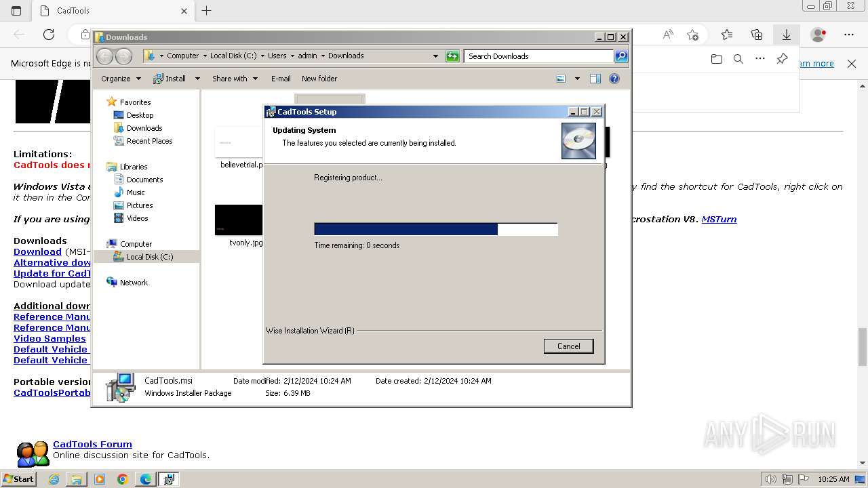Open the CadTools Forum link

[x=92, y=445]
